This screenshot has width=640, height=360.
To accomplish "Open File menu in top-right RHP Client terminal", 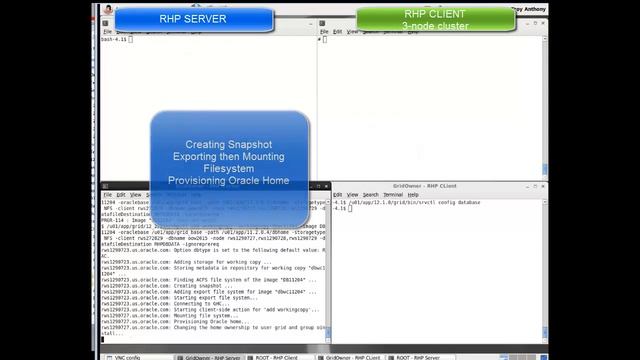I will point(324,31).
